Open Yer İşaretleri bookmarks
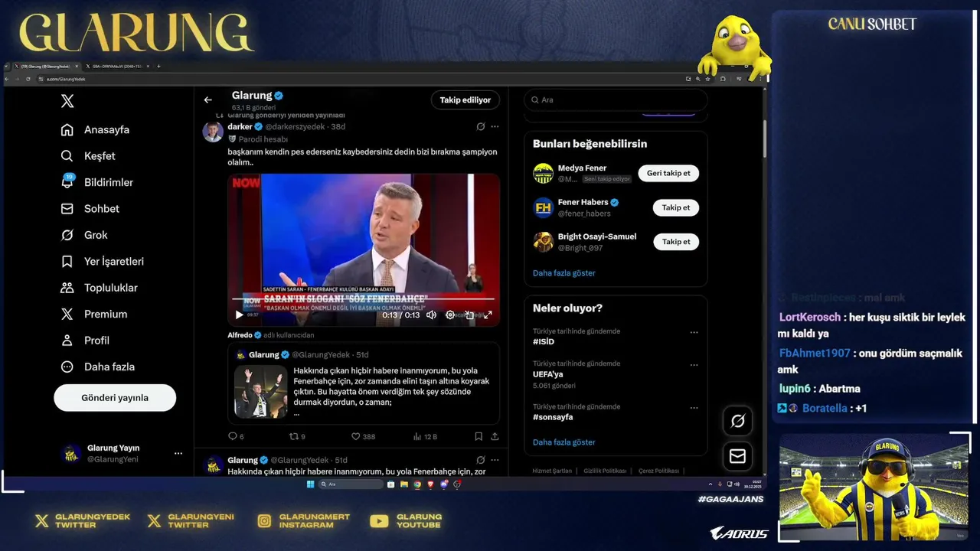This screenshot has width=980, height=551. pyautogui.click(x=103, y=261)
